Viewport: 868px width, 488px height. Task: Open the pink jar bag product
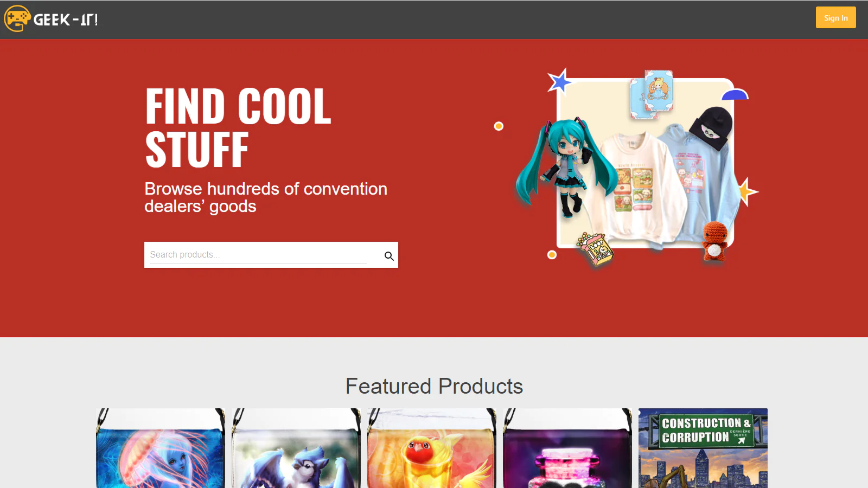coord(567,448)
